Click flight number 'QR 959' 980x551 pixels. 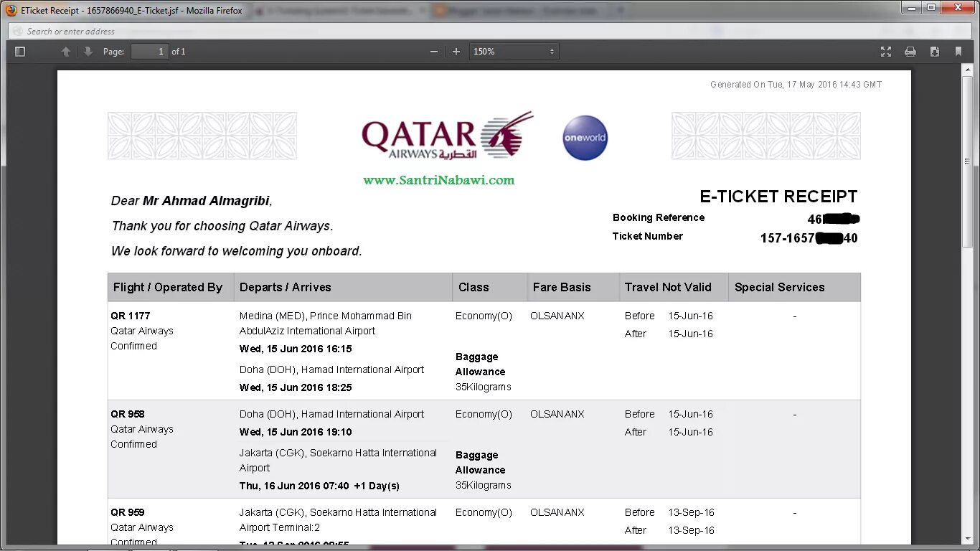[x=128, y=512]
